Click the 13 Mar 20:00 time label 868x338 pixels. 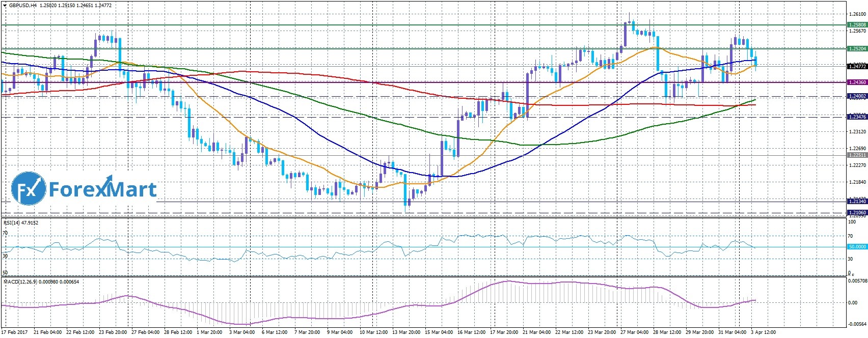[408, 332]
